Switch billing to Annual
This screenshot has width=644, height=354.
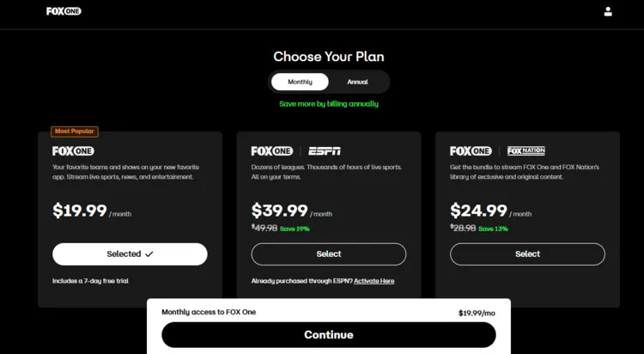[357, 82]
